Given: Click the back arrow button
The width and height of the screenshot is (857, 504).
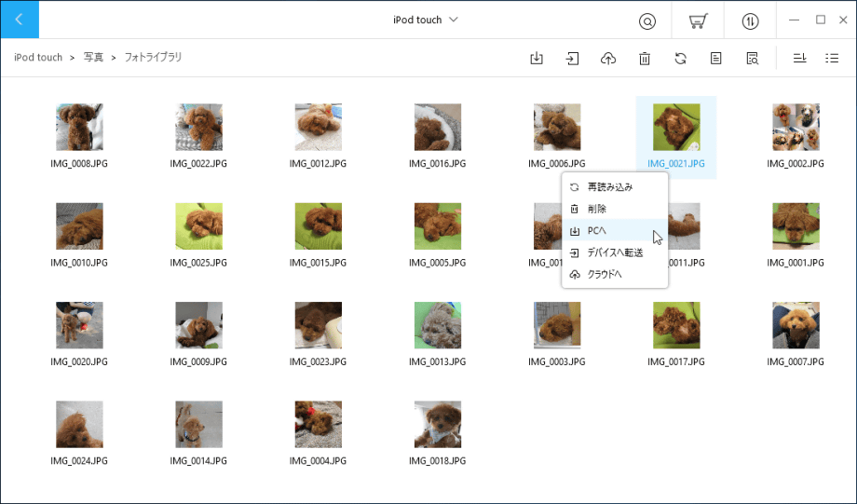Looking at the screenshot, I should point(20,20).
